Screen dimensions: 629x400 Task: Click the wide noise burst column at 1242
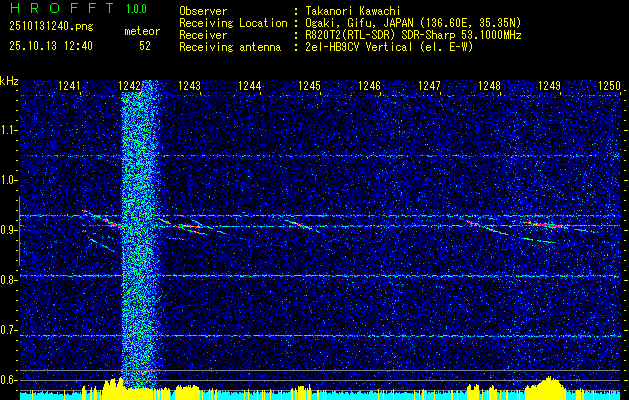coord(141,235)
